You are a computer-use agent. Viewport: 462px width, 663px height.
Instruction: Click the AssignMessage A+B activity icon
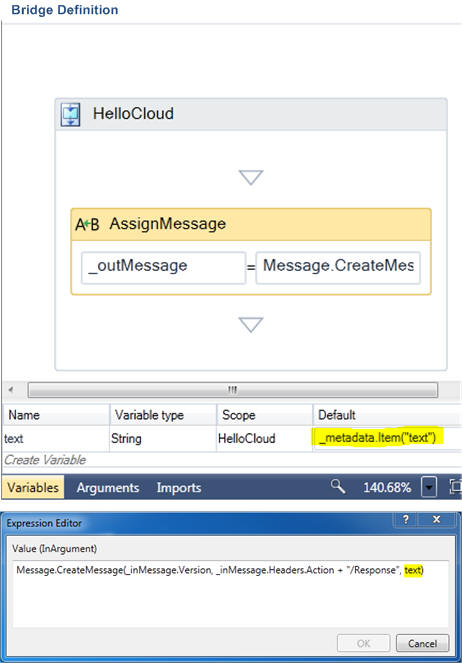(x=87, y=224)
